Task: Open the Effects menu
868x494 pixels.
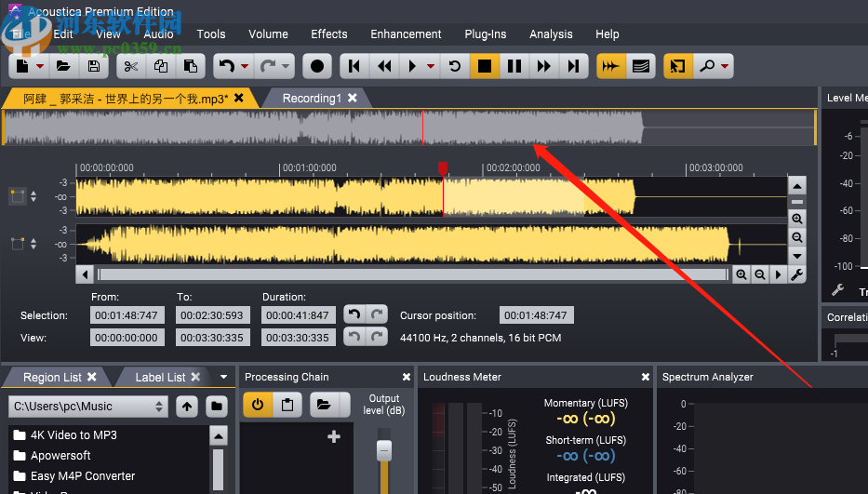Action: 328,34
